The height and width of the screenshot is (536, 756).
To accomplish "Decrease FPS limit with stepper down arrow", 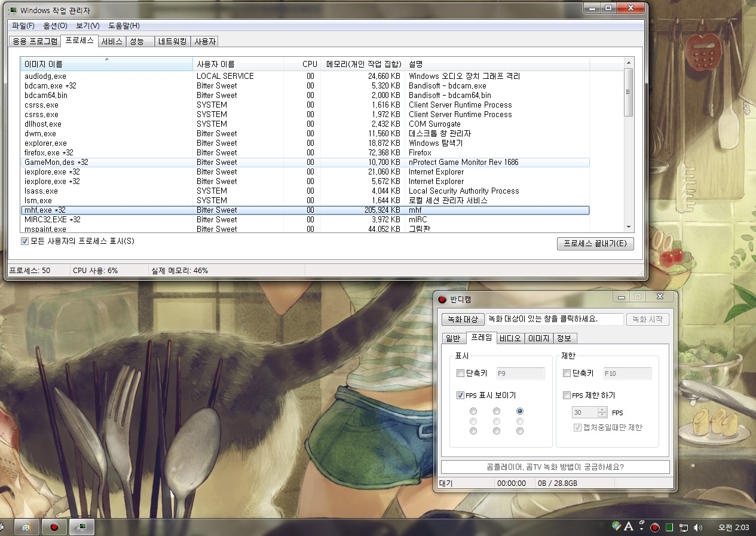I will [602, 415].
